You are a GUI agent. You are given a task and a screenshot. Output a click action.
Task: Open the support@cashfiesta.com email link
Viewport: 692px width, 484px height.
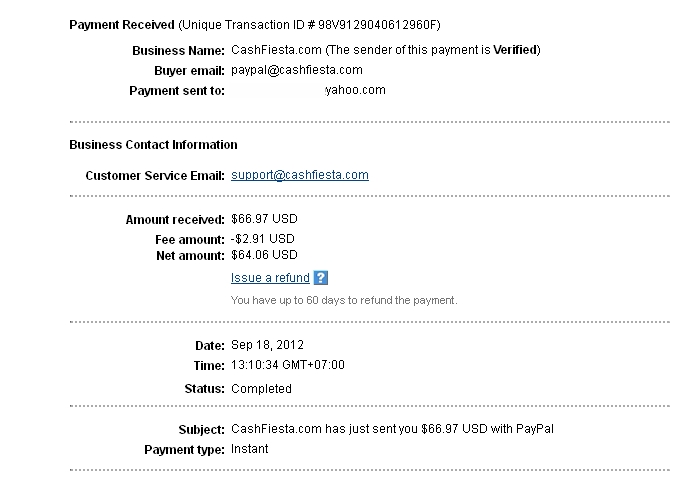(299, 175)
